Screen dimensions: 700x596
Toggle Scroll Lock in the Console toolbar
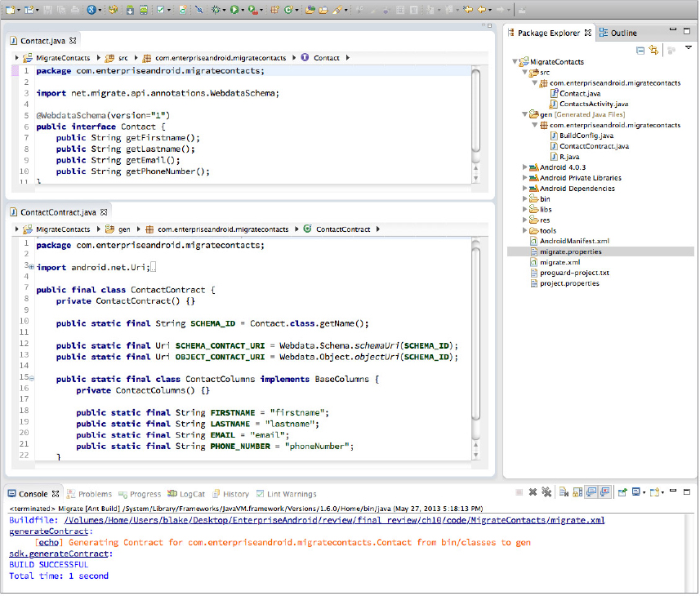coord(577,492)
